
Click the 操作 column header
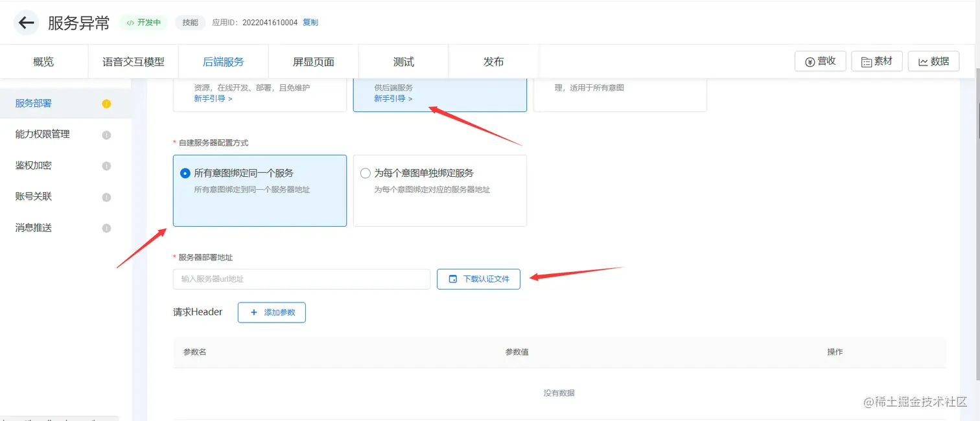[835, 352]
